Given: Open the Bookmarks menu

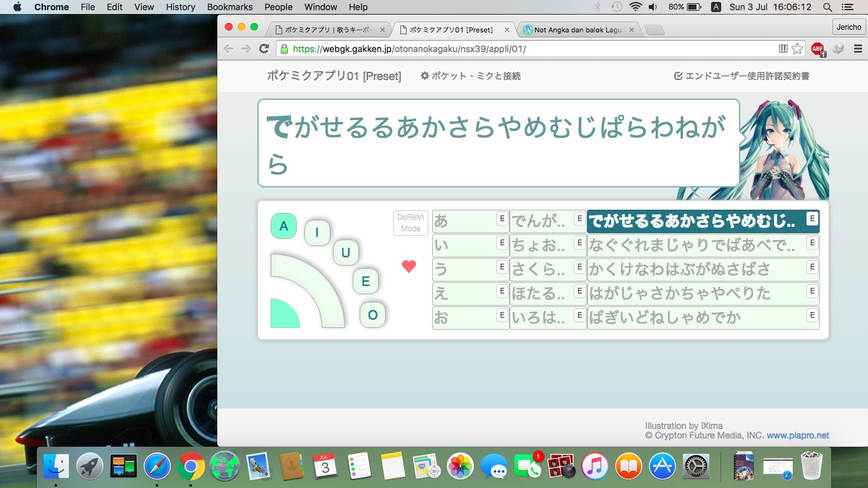Looking at the screenshot, I should [229, 7].
